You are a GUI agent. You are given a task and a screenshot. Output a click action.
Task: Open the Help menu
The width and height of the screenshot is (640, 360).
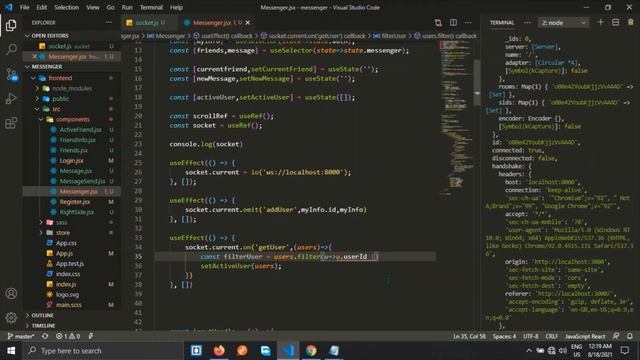(x=176, y=7)
